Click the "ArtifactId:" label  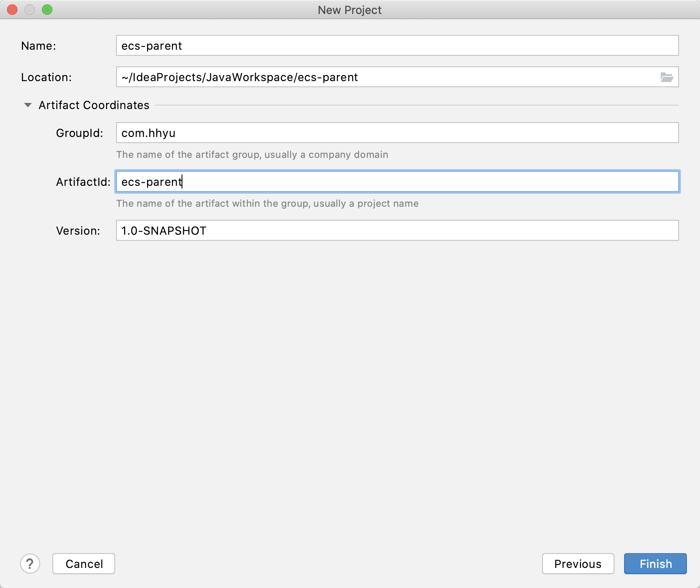[83, 182]
